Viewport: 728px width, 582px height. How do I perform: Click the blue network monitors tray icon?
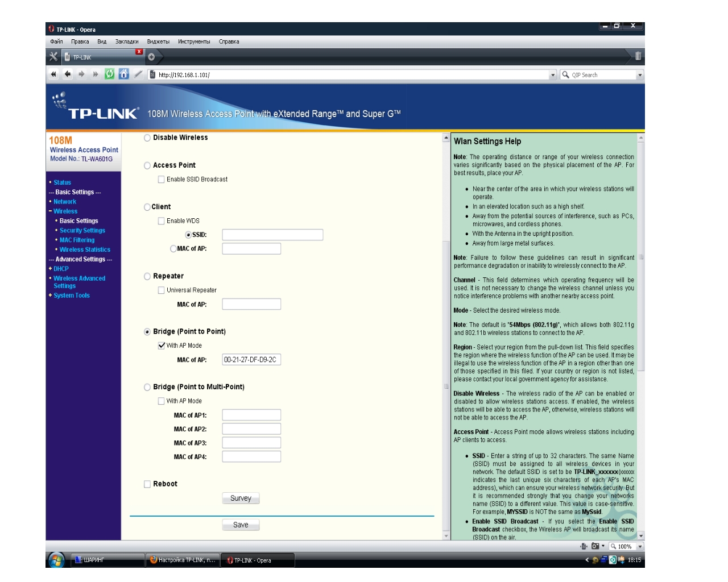tap(604, 560)
